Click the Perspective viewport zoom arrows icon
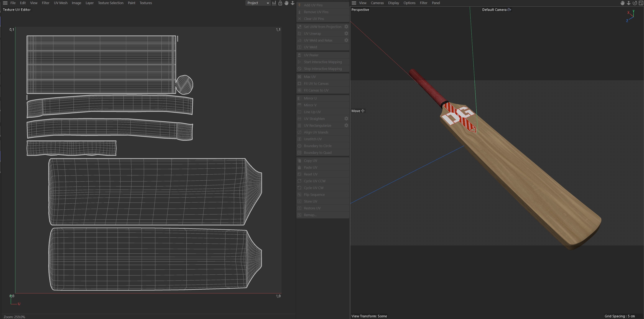644x319 pixels. [x=629, y=3]
